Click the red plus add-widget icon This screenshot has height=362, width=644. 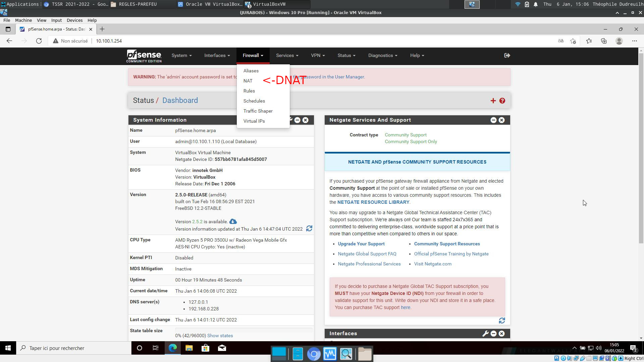point(493,101)
